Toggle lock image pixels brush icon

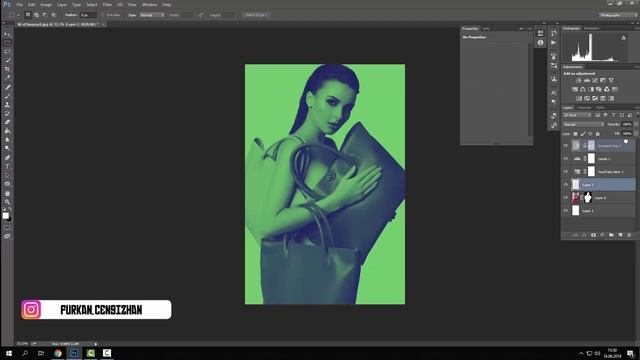point(583,134)
